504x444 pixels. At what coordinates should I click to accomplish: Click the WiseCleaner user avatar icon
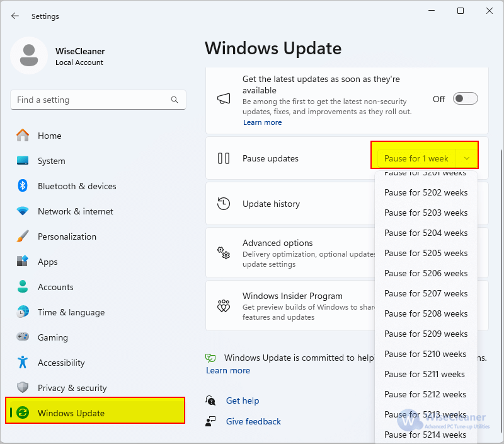[x=29, y=56]
